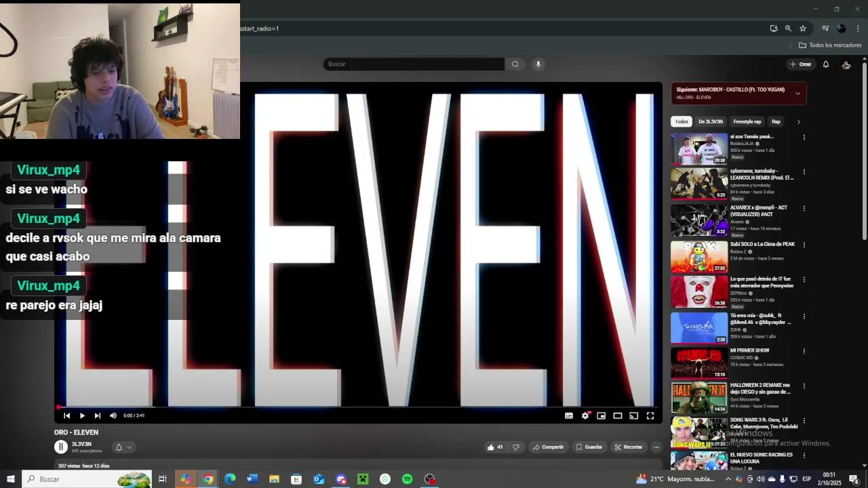
Task: Skip to the next video
Action: click(x=97, y=415)
